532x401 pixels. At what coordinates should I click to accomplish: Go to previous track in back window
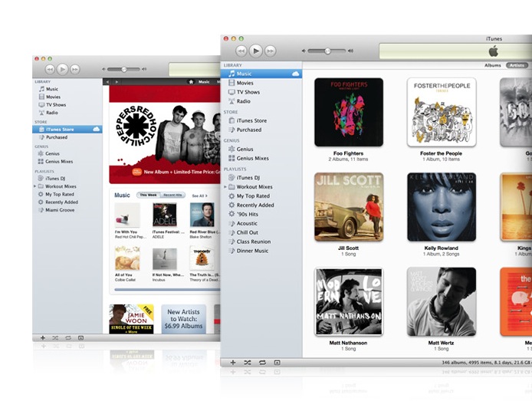coord(50,69)
